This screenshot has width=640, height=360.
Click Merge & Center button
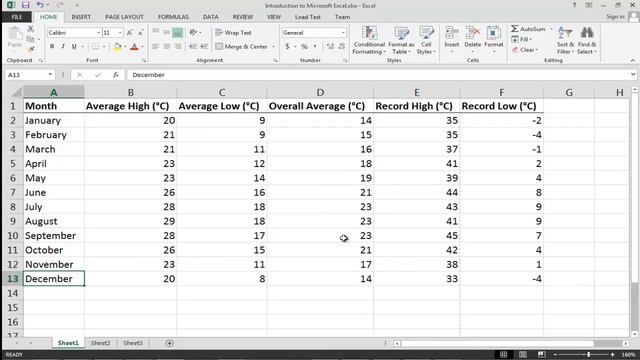coord(242,47)
